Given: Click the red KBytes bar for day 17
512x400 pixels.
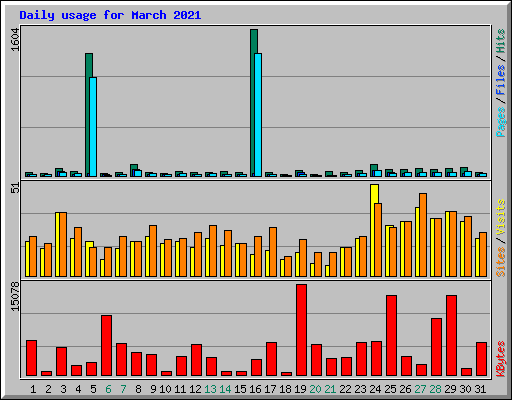Looking at the screenshot, I should coord(271,359).
